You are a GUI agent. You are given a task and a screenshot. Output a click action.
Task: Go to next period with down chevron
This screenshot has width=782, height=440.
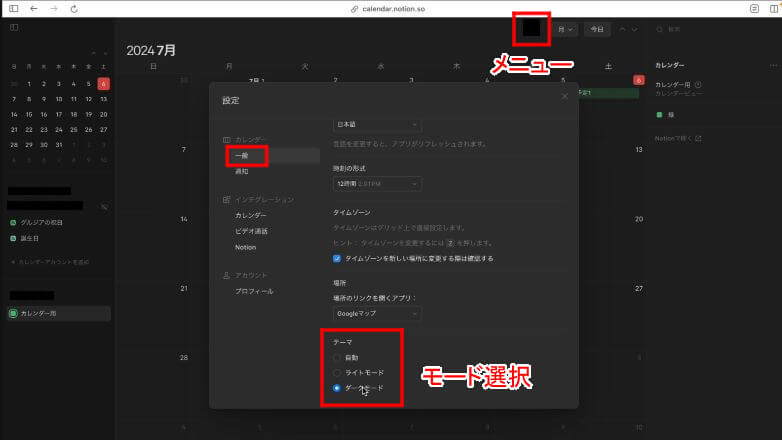(x=634, y=29)
